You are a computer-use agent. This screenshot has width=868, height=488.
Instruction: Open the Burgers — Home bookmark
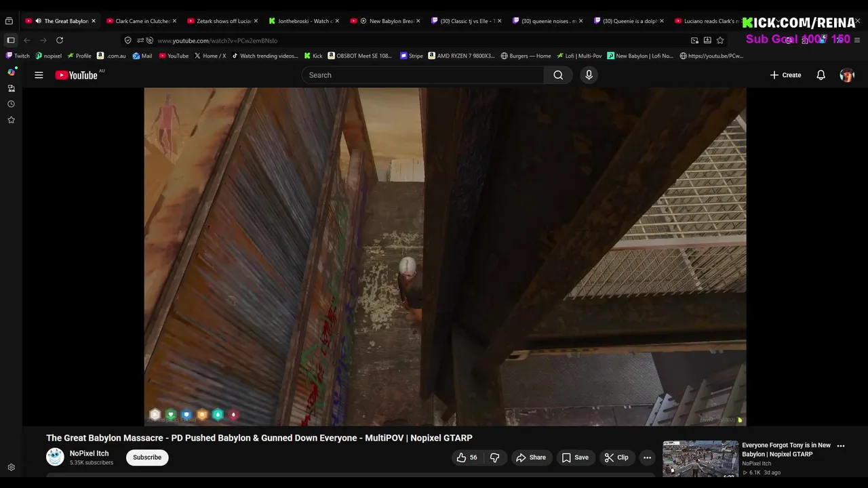(x=526, y=56)
